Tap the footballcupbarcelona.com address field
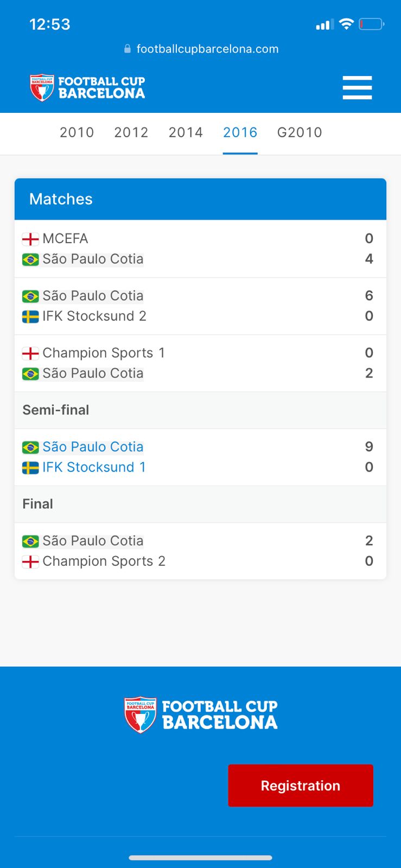 207,49
